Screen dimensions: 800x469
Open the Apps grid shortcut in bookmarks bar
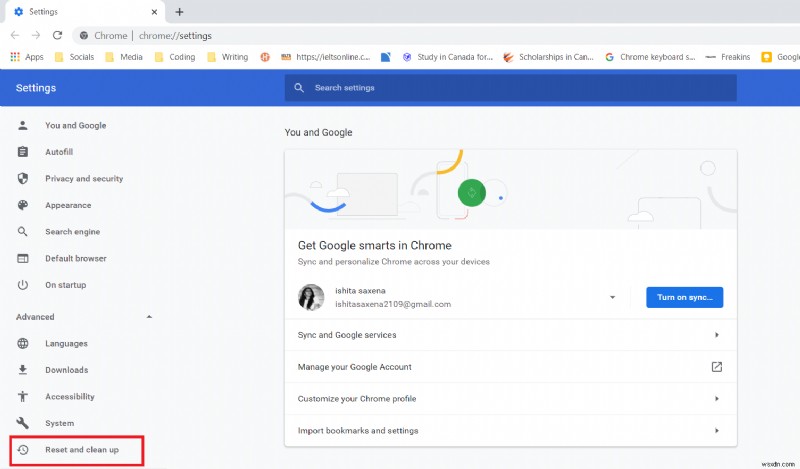point(27,57)
